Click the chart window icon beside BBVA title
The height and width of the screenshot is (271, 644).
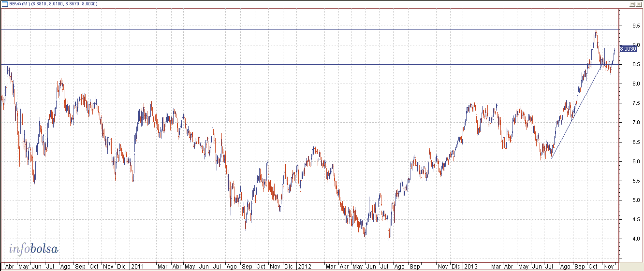[x=4, y=3]
